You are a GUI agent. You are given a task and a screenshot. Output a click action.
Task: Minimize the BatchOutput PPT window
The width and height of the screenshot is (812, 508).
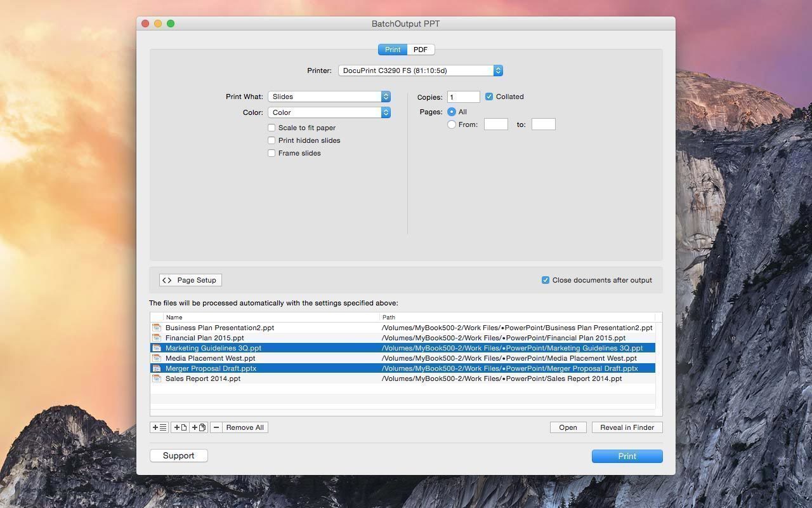tap(158, 23)
